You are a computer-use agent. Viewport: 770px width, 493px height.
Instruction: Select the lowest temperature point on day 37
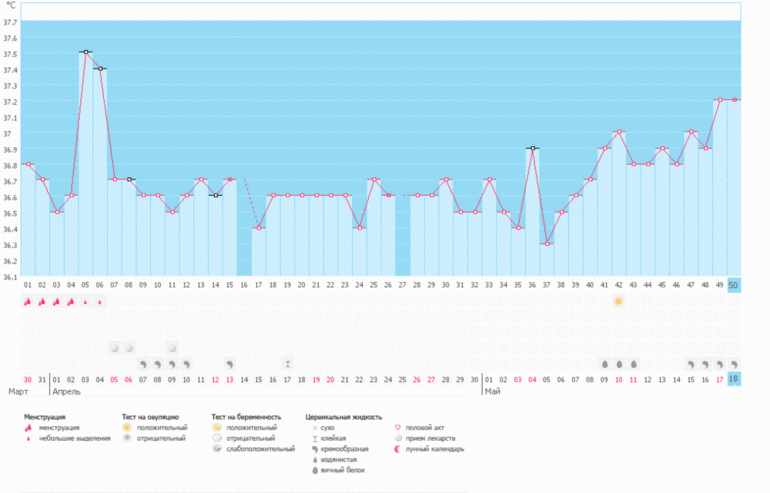coord(546,244)
